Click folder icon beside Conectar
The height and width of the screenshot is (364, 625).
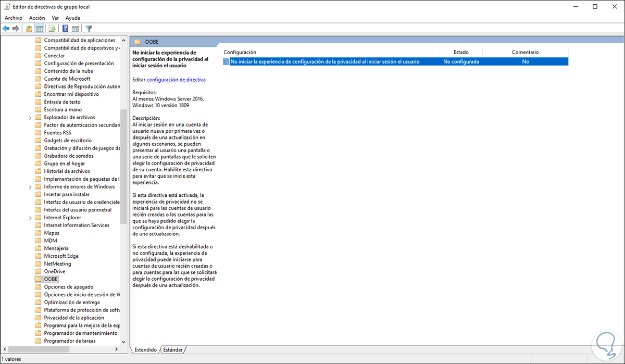point(38,56)
